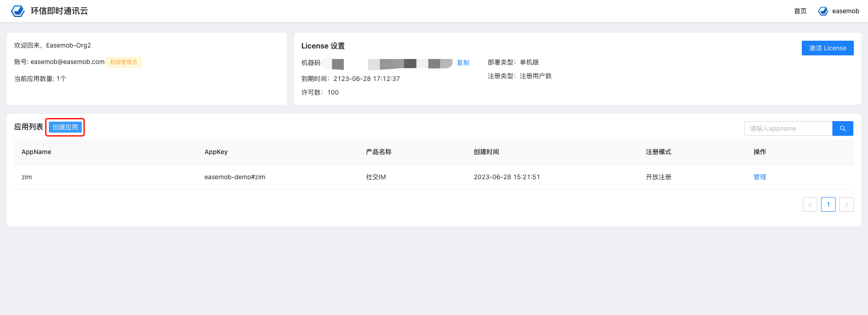Open the easemob account menu
868x315 pixels.
[845, 11]
